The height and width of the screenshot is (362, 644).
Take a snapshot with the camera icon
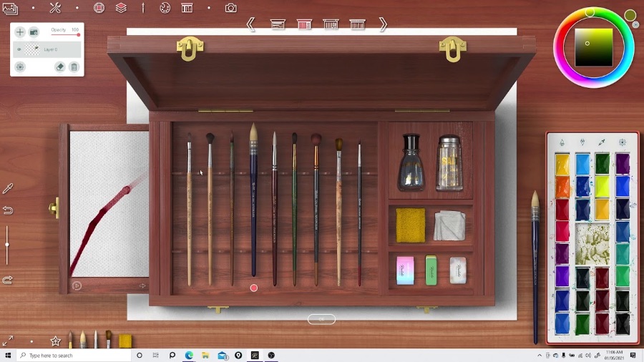click(x=231, y=8)
